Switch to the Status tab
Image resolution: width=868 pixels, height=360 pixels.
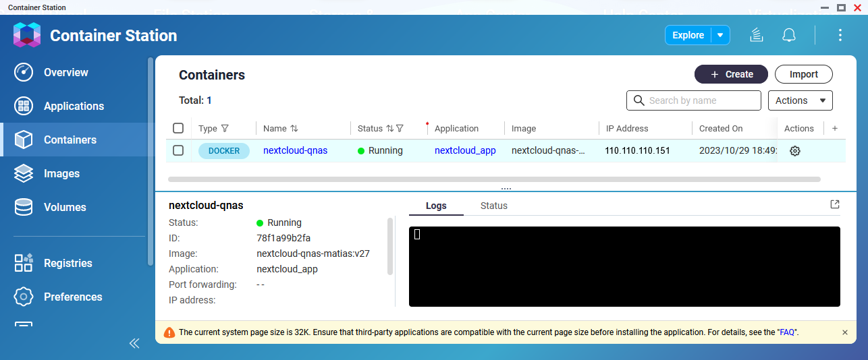[x=494, y=206]
